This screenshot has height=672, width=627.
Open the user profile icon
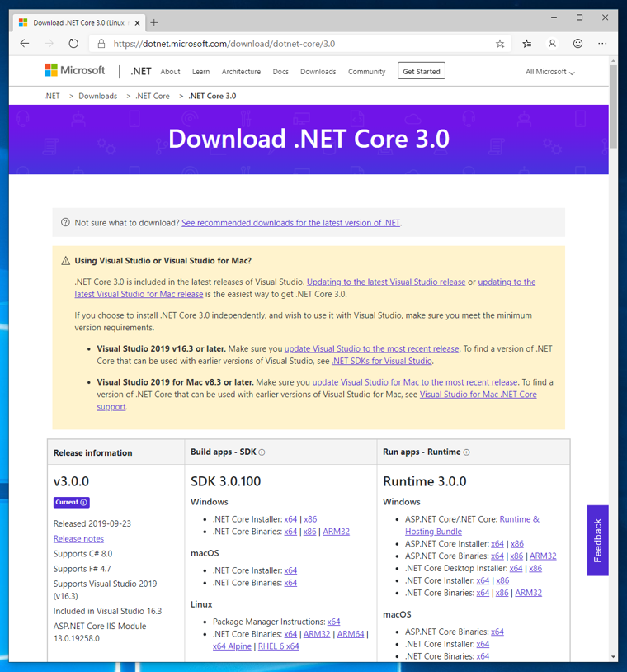coord(552,43)
